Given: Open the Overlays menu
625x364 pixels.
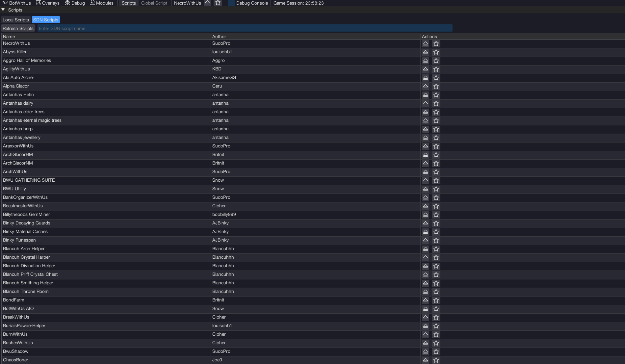Looking at the screenshot, I should tap(48, 3).
